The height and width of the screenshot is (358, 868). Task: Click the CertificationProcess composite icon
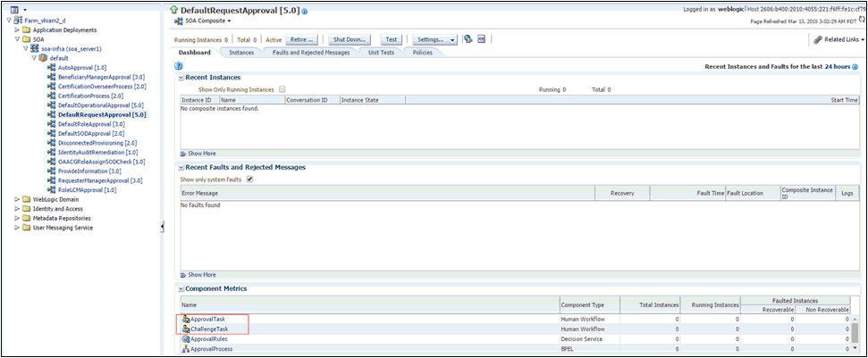pyautogui.click(x=52, y=96)
